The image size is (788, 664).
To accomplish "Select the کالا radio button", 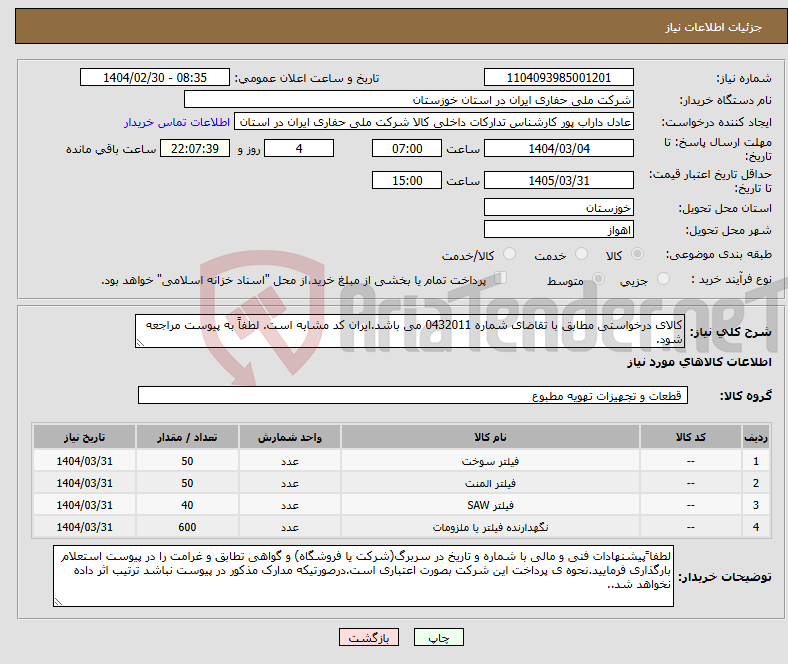I will tap(640, 256).
